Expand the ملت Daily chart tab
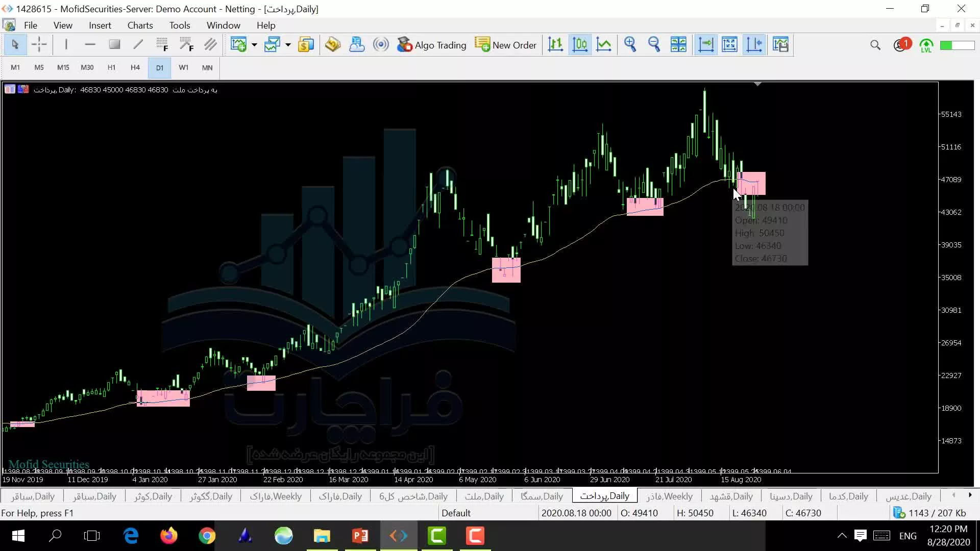The height and width of the screenshot is (551, 980). 483,496
